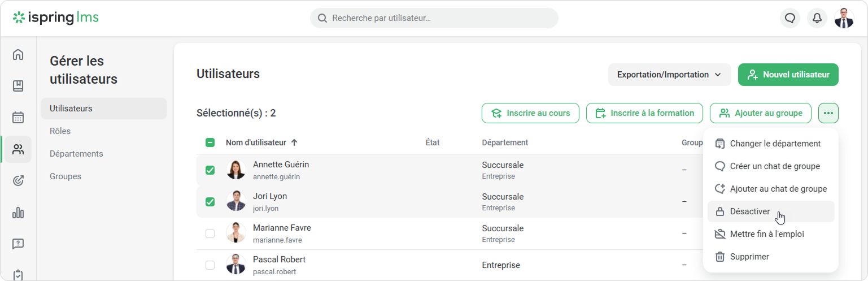The height and width of the screenshot is (281, 868).
Task: Open the calendar icon in sidebar
Action: coord(18,118)
